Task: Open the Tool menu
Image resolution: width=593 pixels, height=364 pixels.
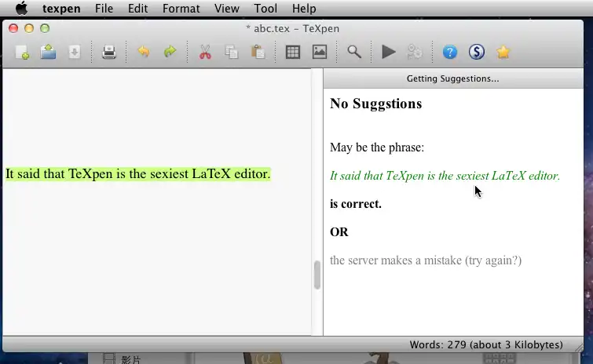Action: tap(265, 9)
